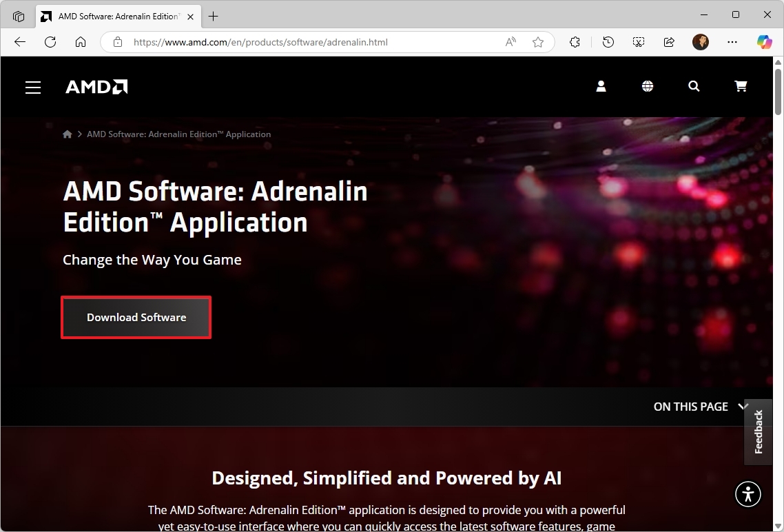Screen dimensions: 784x532
Task: Share this page
Action: pos(669,42)
